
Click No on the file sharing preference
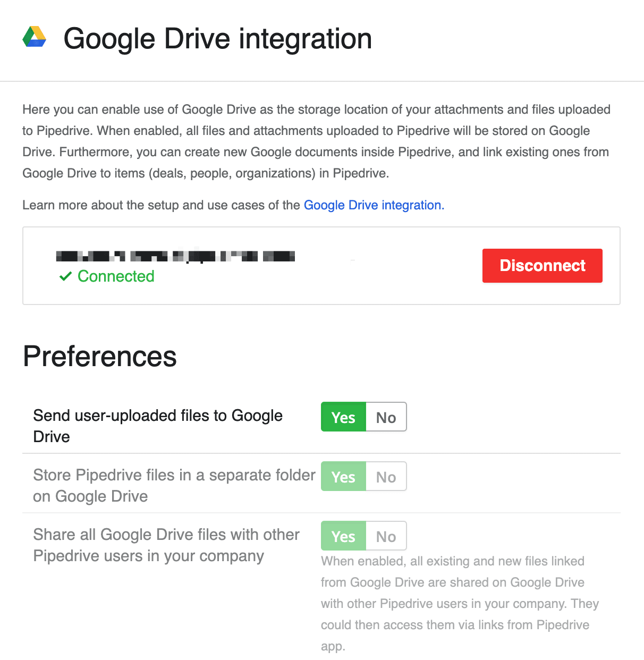click(x=386, y=536)
